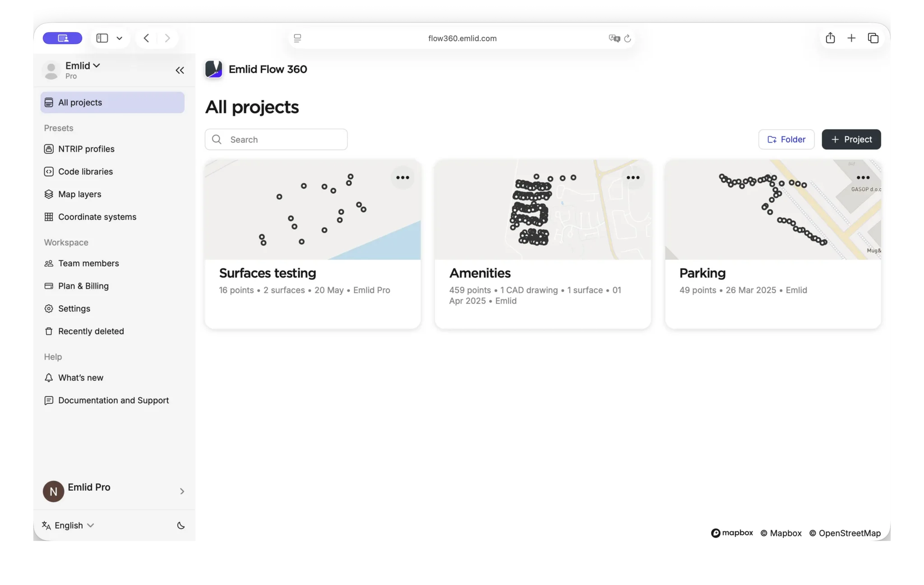Create a new Project
Image resolution: width=924 pixels, height=585 pixels.
point(851,139)
